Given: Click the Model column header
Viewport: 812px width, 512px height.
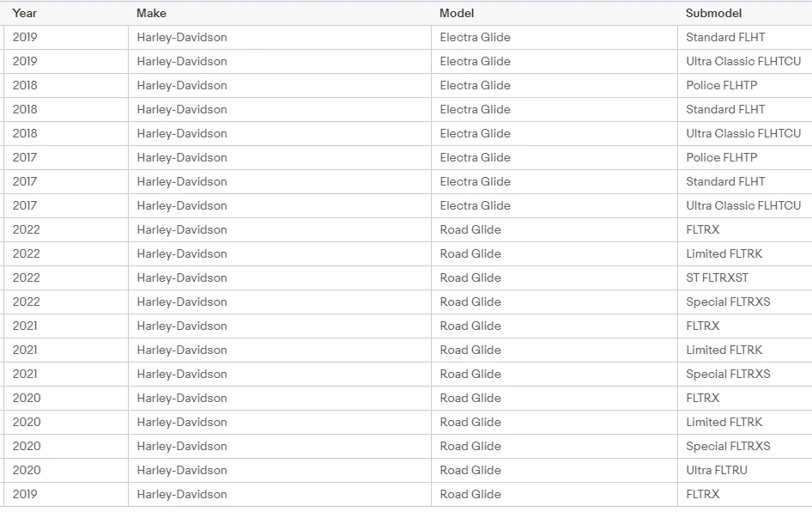Looking at the screenshot, I should [x=554, y=14].
